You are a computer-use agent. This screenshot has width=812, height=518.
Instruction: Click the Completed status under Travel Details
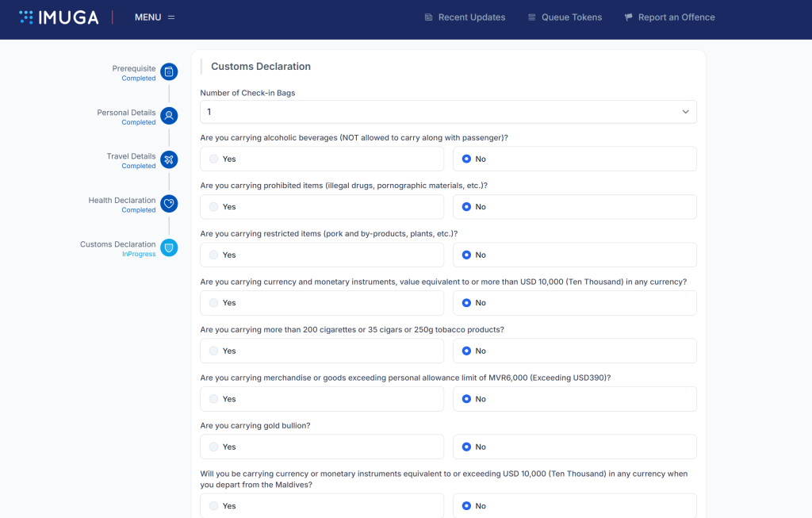tap(138, 166)
